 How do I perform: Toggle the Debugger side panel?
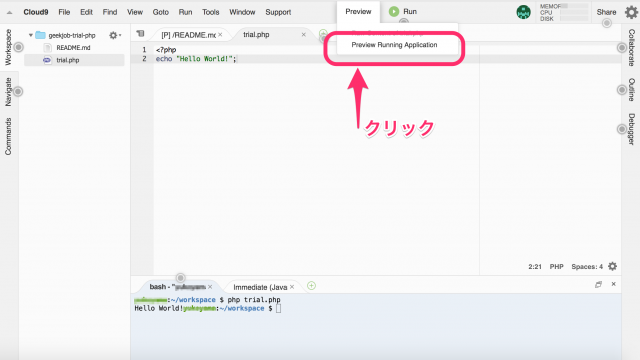point(631,129)
